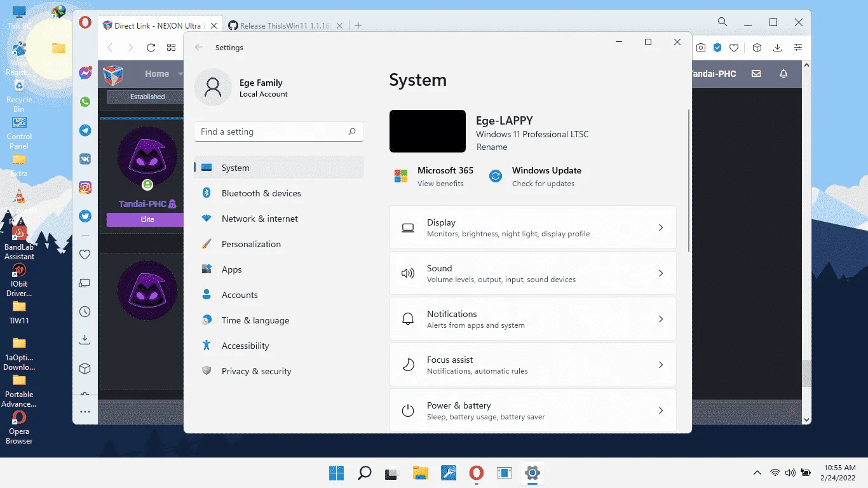The height and width of the screenshot is (488, 868).
Task: Open website mail envelope icon
Action: tap(756, 74)
